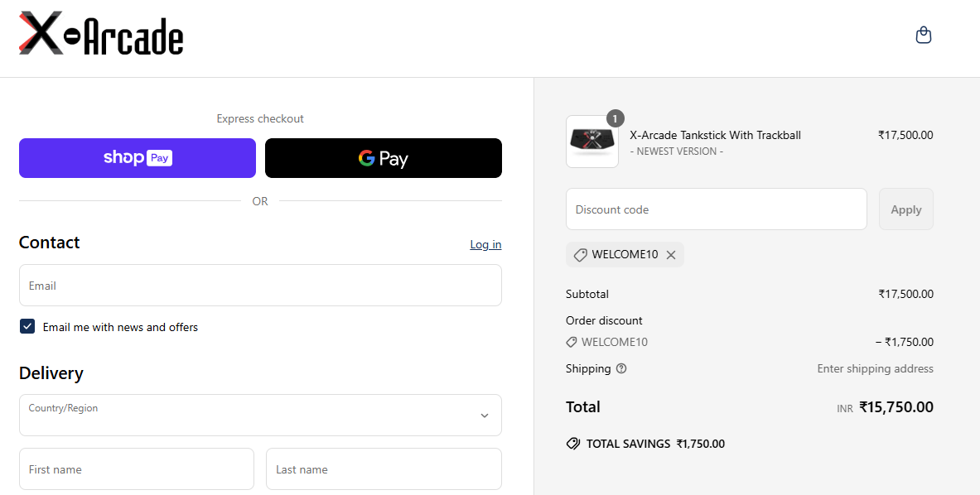The width and height of the screenshot is (980, 495).
Task: Click the quantity badge on product thumbnail
Action: tap(615, 118)
